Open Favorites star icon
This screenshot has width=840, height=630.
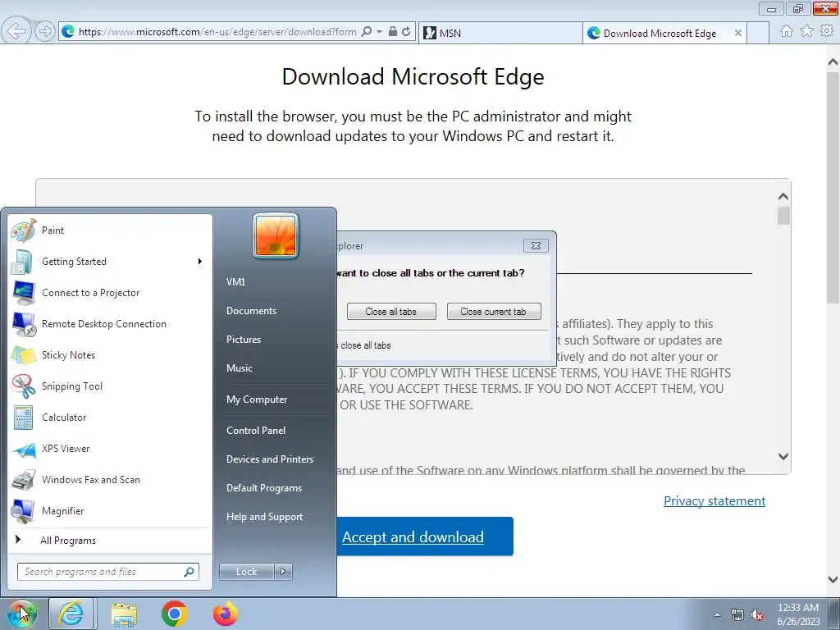tap(806, 31)
